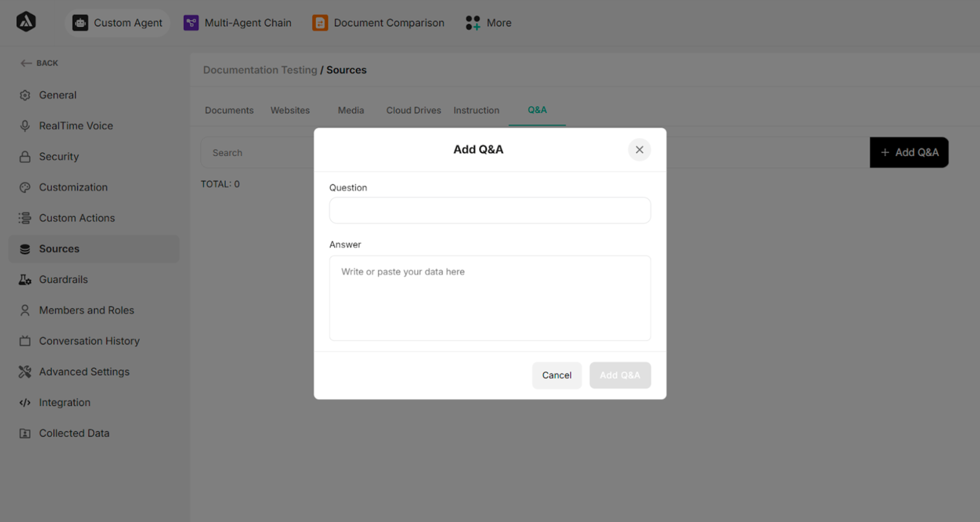Switch to the Instruction tab
This screenshot has height=522, width=980.
click(476, 110)
